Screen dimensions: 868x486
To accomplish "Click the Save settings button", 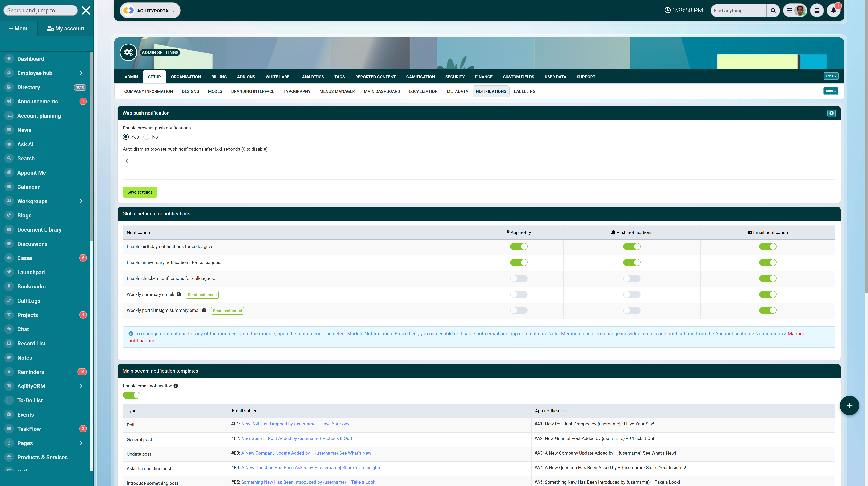I will 140,192.
